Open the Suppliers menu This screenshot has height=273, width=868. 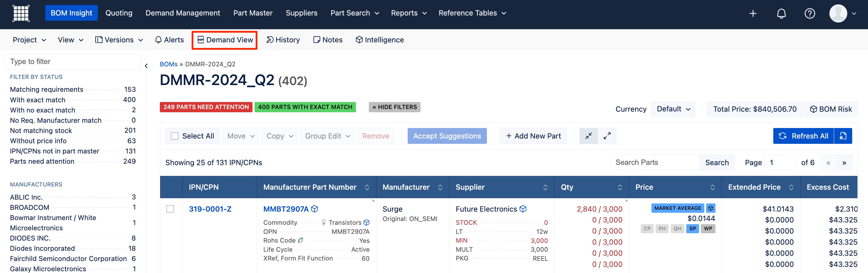pyautogui.click(x=301, y=13)
